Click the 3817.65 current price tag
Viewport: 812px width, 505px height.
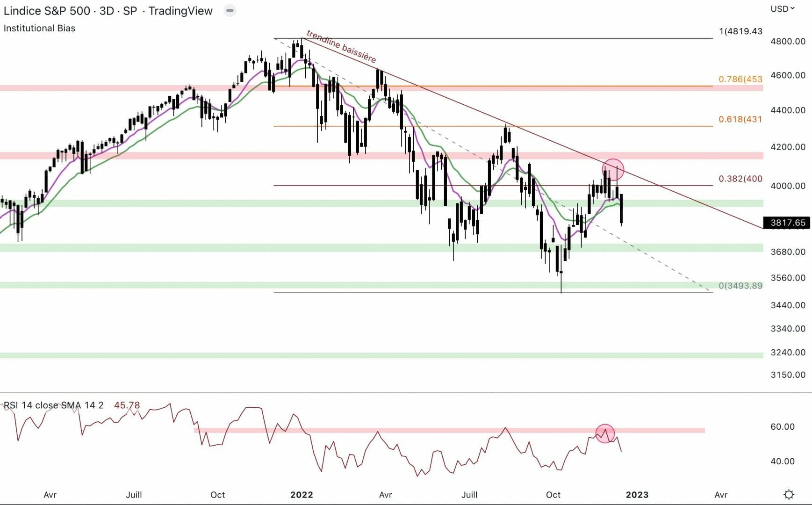point(787,223)
